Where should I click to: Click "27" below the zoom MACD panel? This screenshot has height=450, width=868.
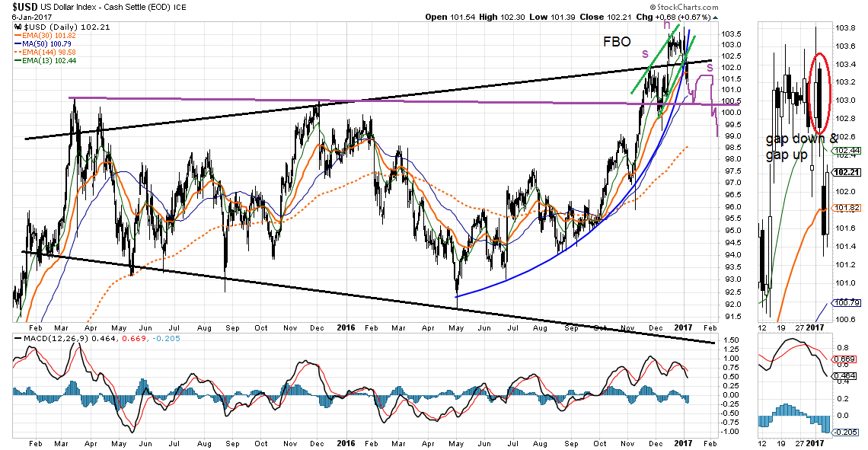(800, 443)
